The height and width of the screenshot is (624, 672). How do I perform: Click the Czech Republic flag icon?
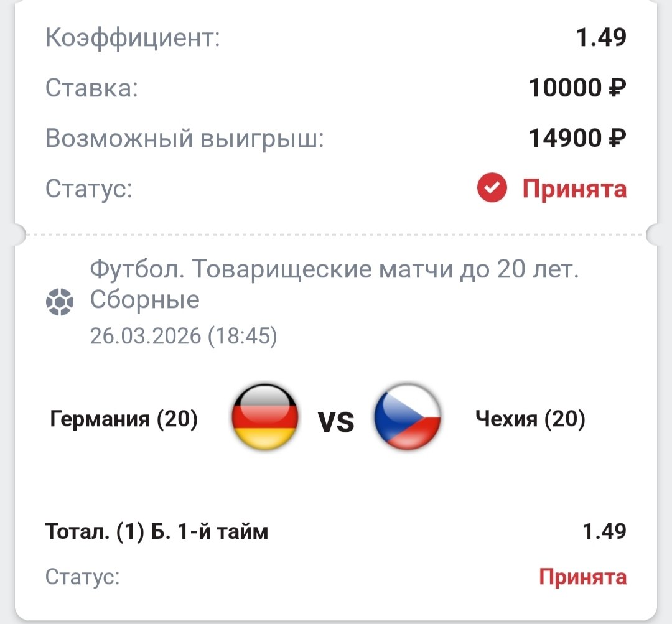(x=408, y=417)
